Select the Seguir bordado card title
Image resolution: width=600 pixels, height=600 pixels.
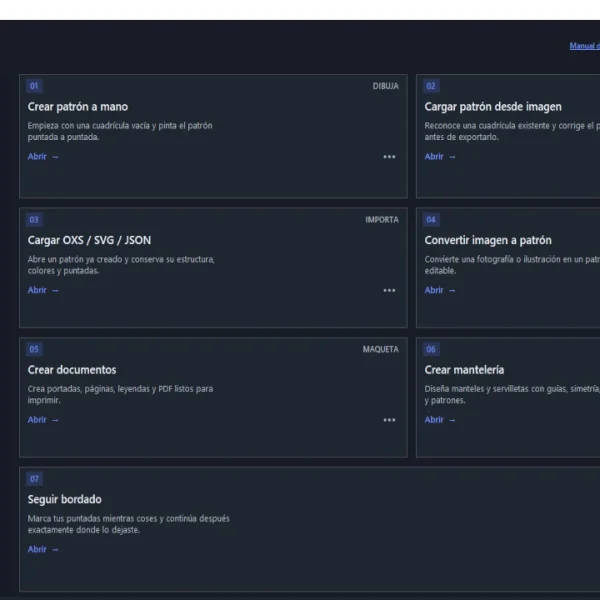(65, 499)
